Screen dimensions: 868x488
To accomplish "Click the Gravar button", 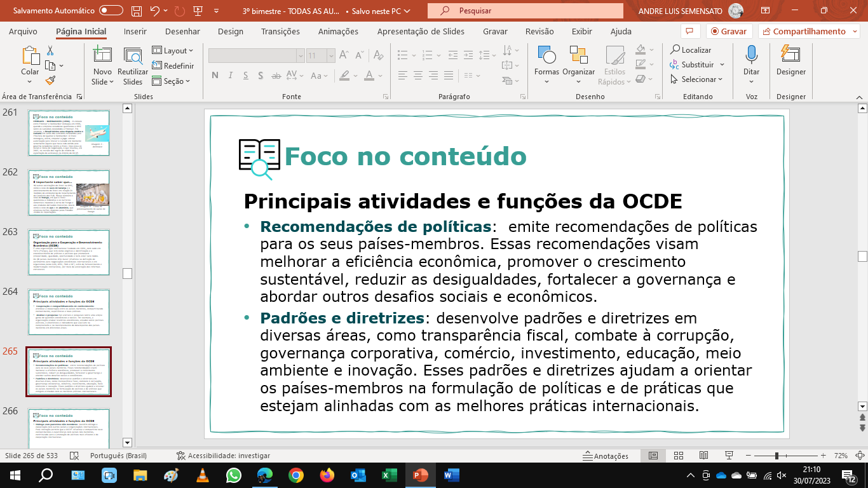I will pyautogui.click(x=729, y=31).
